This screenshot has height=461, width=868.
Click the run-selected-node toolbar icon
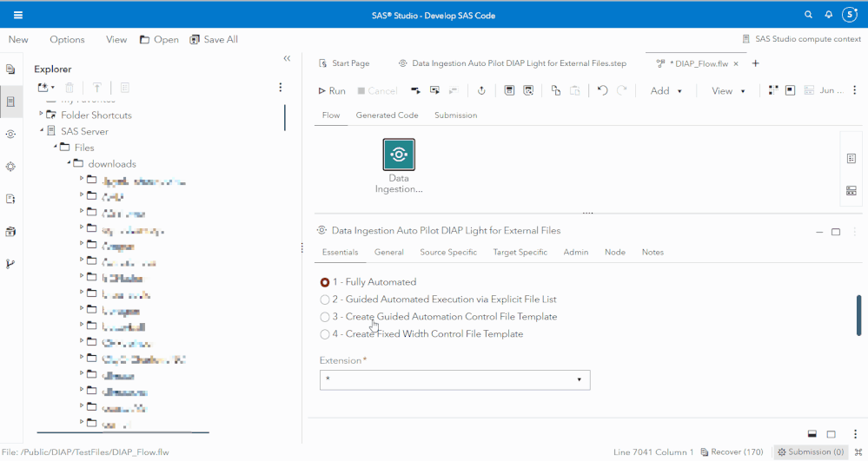(x=415, y=91)
